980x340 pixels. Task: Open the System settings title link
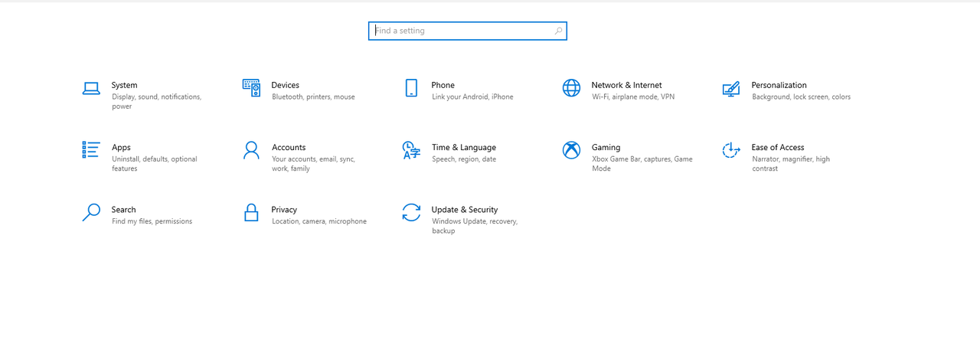[125, 85]
